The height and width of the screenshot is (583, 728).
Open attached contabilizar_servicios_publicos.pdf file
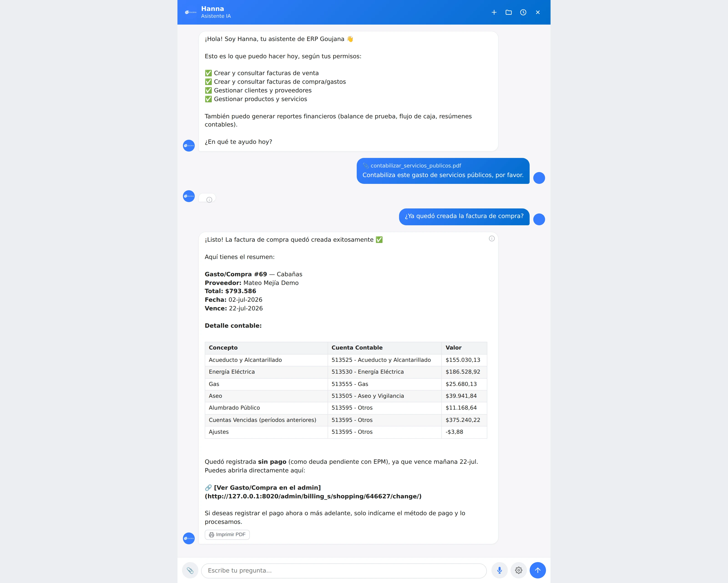412,165
